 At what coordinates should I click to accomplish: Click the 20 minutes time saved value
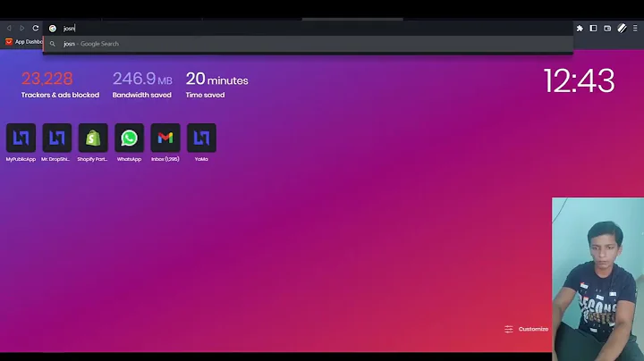point(216,79)
